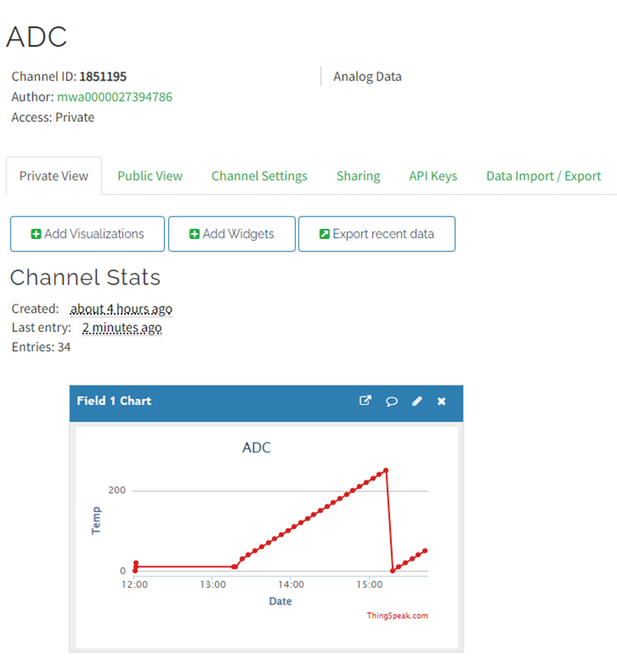
Task: Open Field 1 Chart in new window icon
Action: pos(365,401)
